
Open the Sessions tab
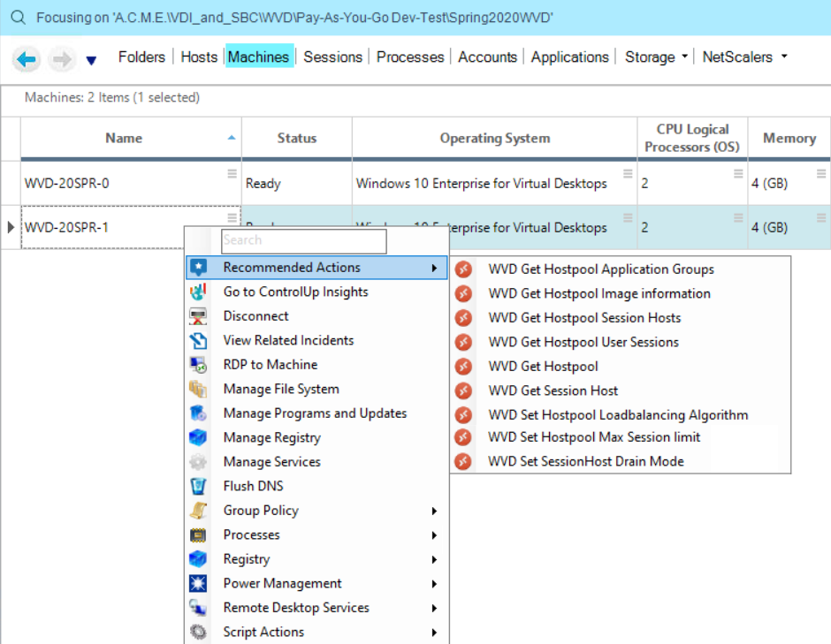tap(332, 57)
